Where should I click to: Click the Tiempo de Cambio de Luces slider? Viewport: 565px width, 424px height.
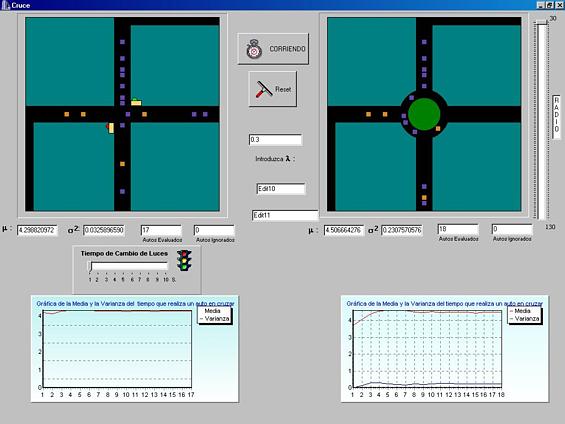click(128, 266)
